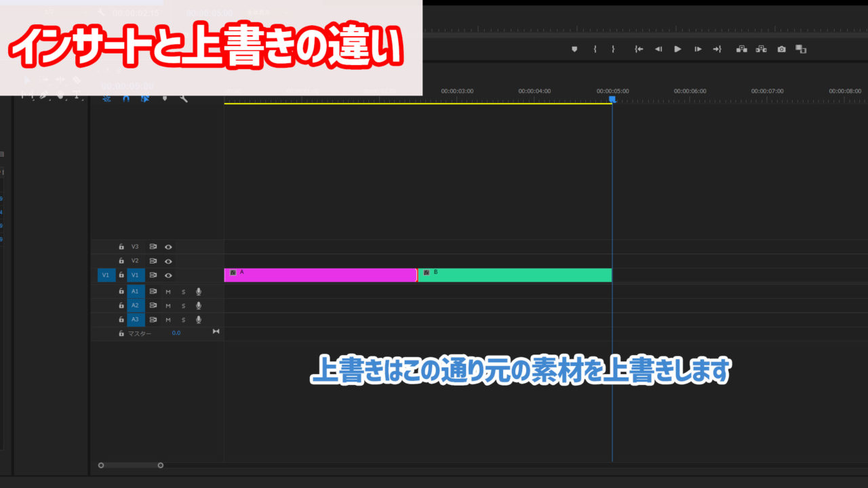
Task: Enable voice-over record on A3
Action: [x=199, y=320]
